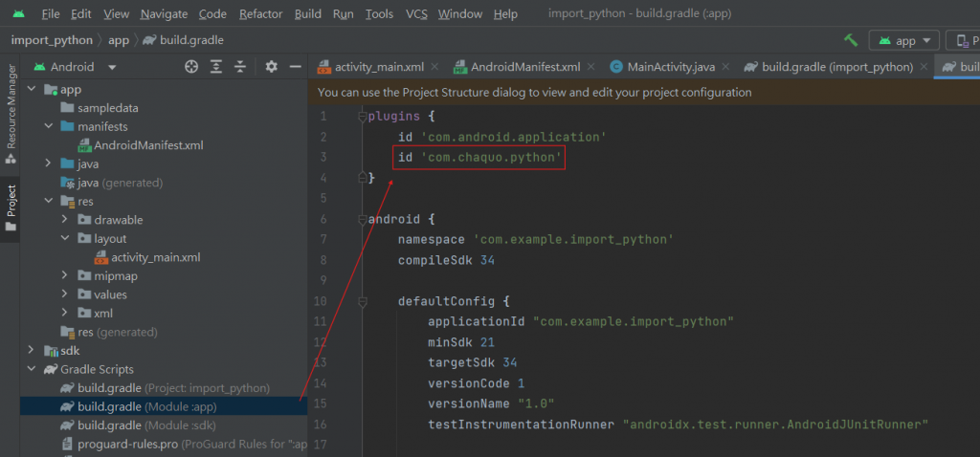Viewport: 980px width, 457px height.
Task: Click the app breadcrumb
Action: click(119, 40)
